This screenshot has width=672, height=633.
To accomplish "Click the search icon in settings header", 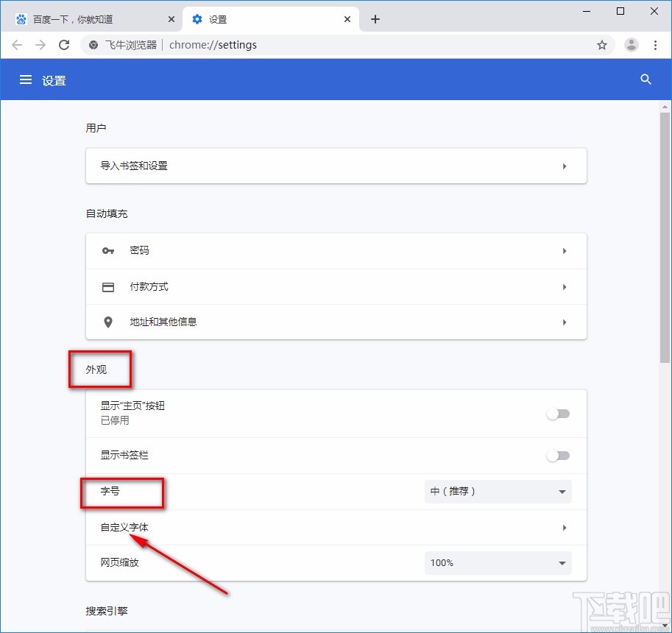I will 646,79.
